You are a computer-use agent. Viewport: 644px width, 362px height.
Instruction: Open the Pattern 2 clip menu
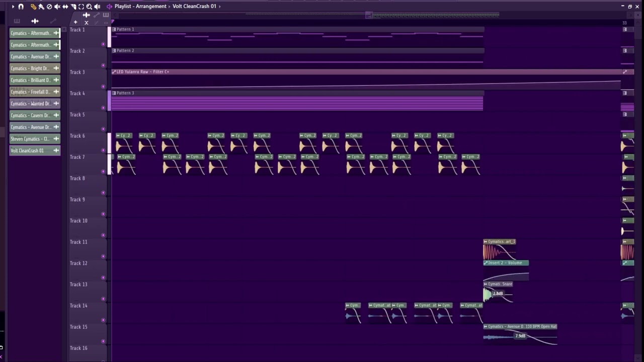[x=114, y=51]
